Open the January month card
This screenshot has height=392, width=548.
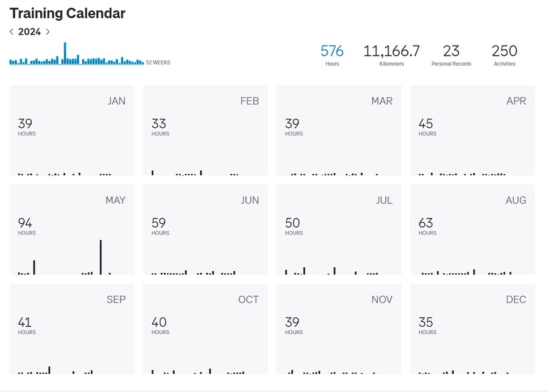[x=72, y=130]
